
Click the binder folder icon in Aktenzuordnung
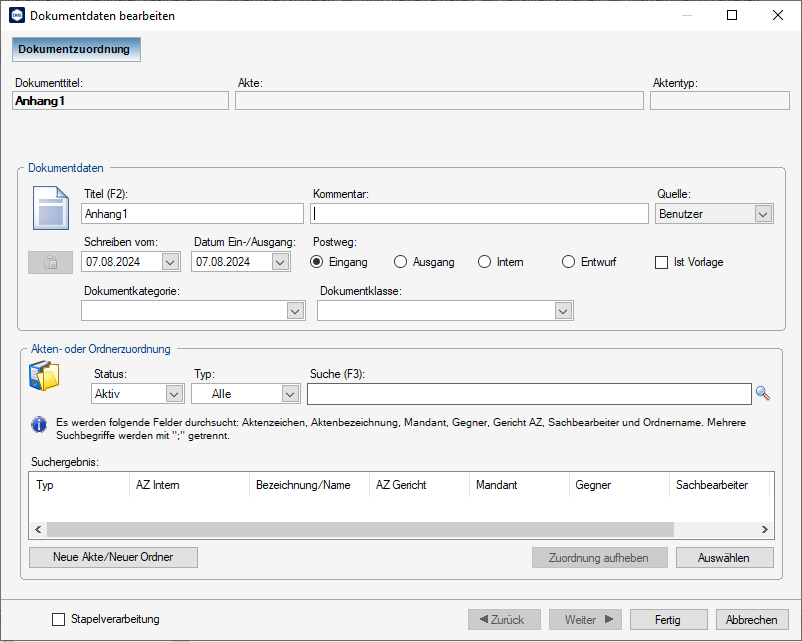[44, 376]
